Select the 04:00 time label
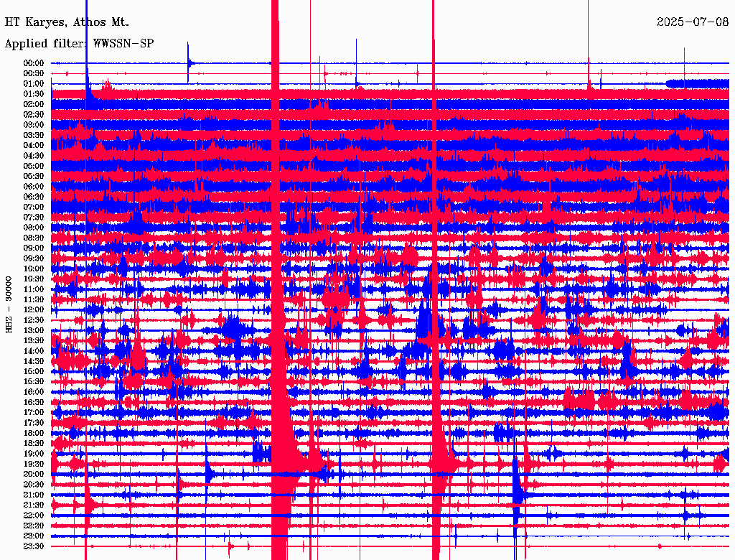The width and height of the screenshot is (735, 560). click(34, 146)
